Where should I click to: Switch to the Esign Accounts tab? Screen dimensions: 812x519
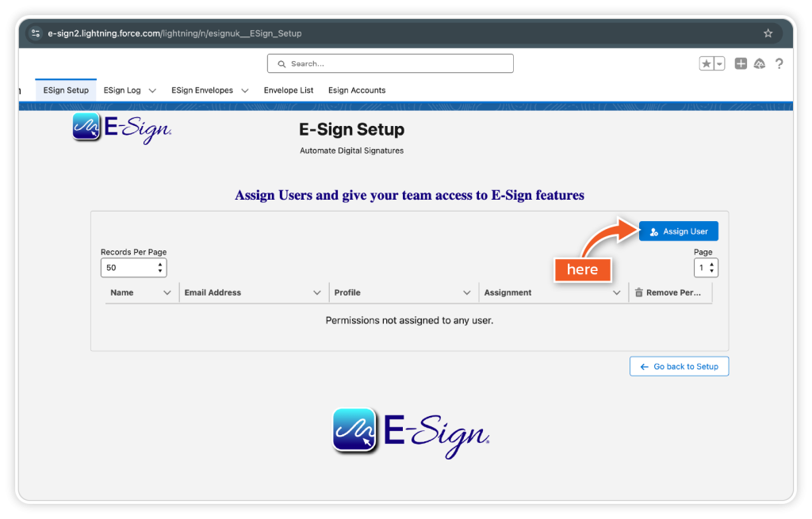pos(357,90)
